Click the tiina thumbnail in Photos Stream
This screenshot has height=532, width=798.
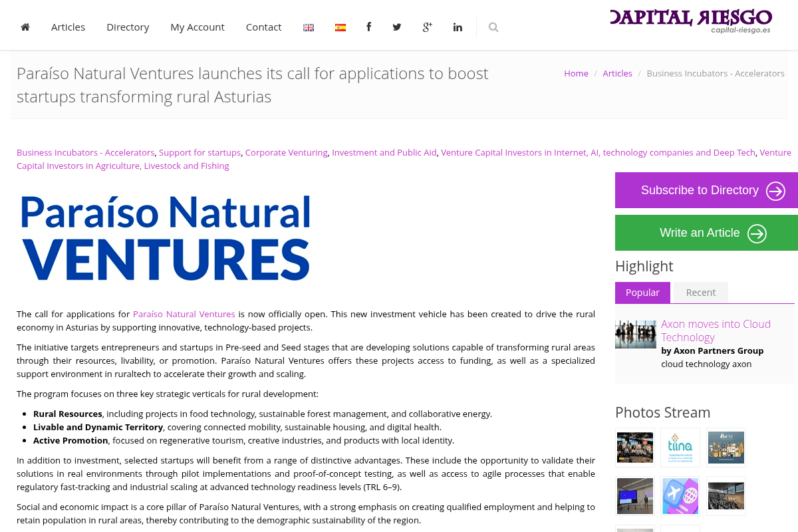click(x=680, y=448)
